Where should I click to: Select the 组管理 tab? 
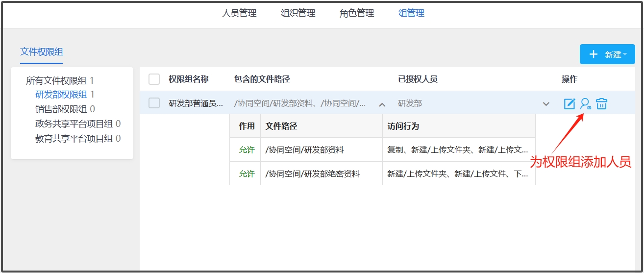click(x=411, y=13)
